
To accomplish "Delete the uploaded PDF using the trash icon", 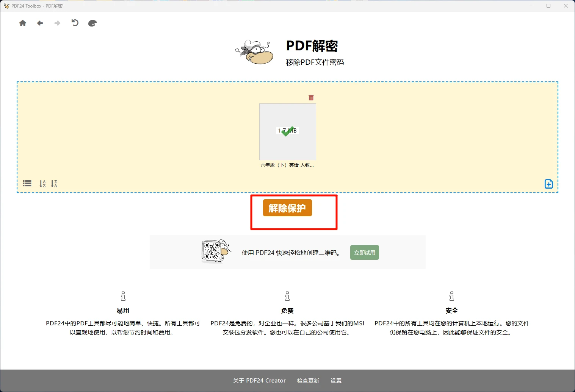I will (311, 97).
